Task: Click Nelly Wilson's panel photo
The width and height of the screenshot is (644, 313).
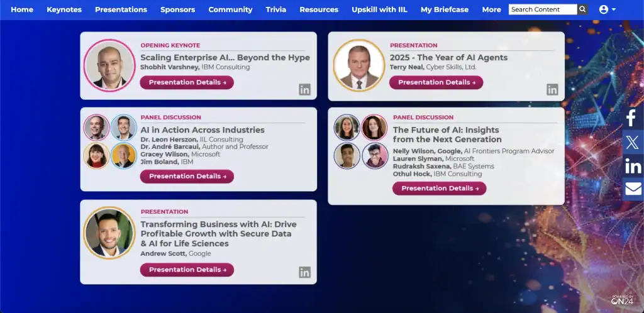Action: click(x=347, y=128)
